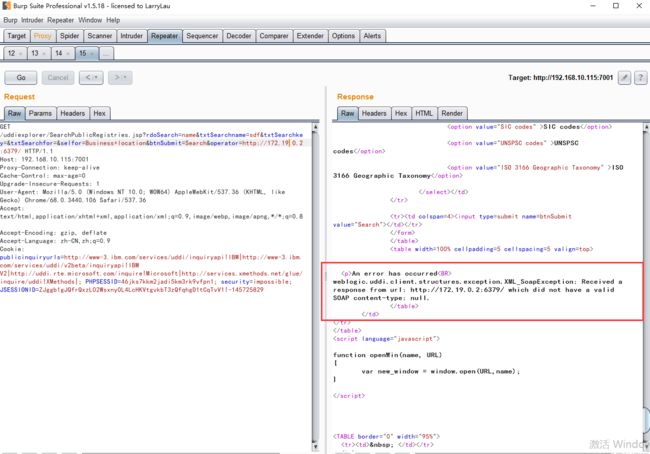Viewport: 650px width, 454px height.
Task: Select the Response Headers tab
Action: (x=374, y=113)
